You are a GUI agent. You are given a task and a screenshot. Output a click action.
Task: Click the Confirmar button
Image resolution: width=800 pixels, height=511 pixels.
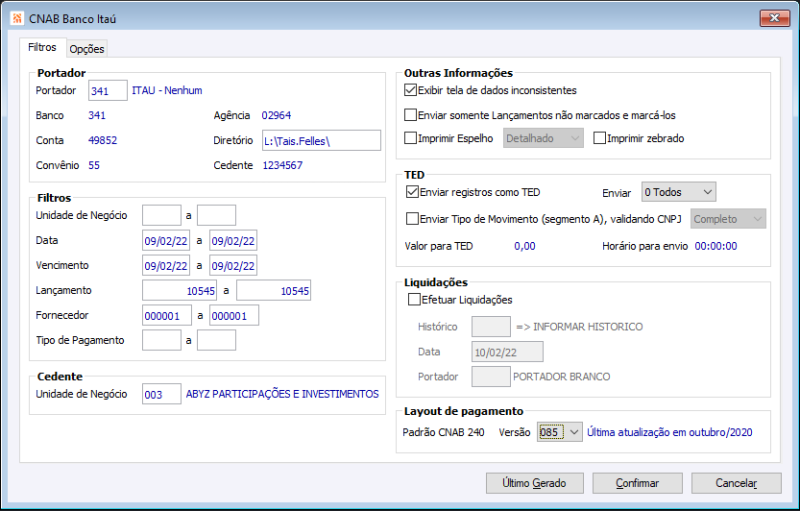coord(638,483)
